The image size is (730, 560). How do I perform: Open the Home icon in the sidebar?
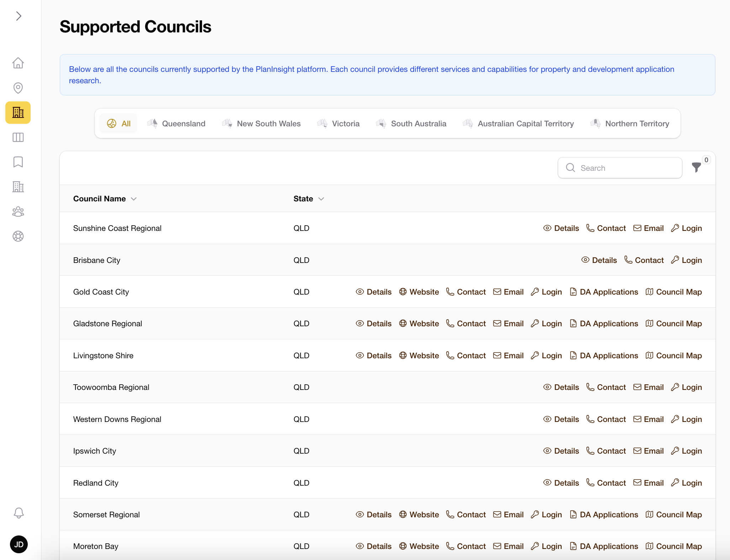coord(18,63)
